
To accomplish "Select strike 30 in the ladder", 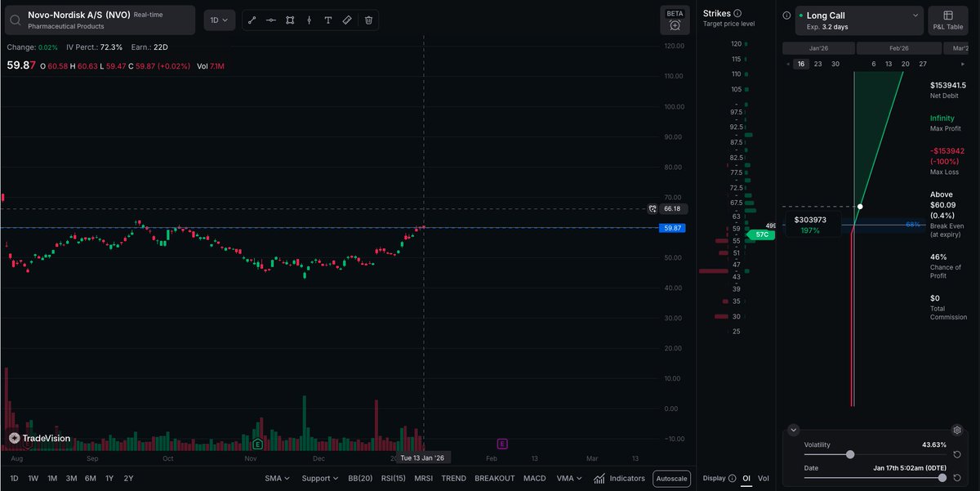I will click(x=736, y=316).
